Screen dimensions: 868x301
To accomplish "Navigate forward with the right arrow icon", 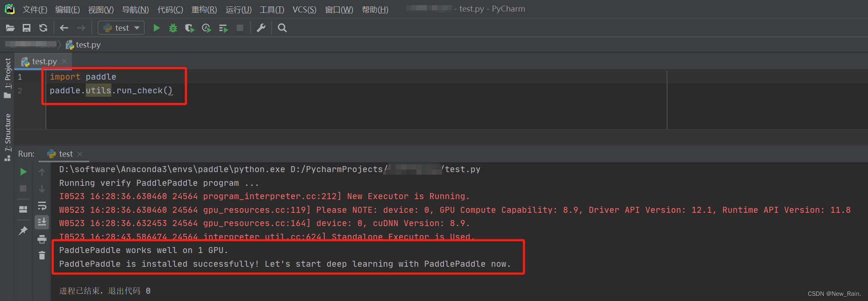I will (x=81, y=28).
